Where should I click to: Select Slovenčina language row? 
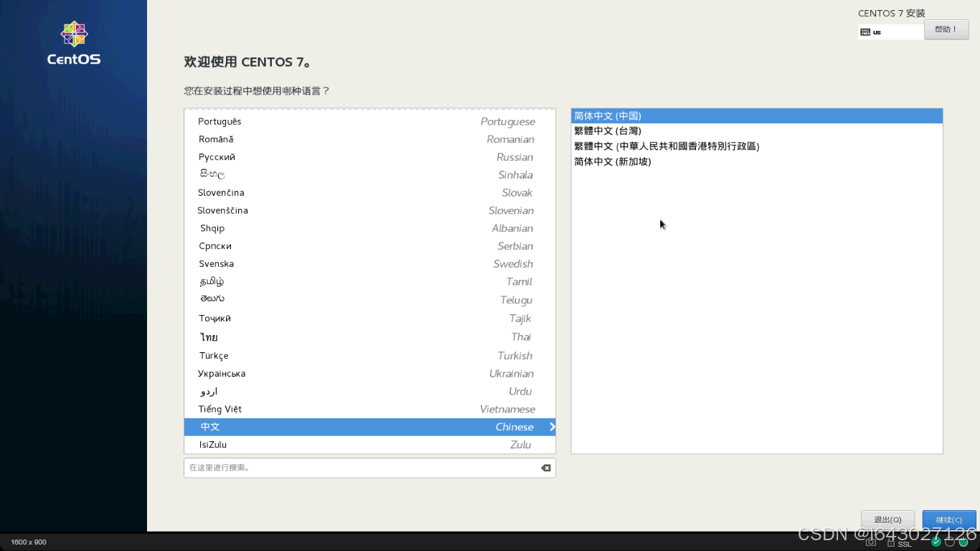tap(369, 193)
